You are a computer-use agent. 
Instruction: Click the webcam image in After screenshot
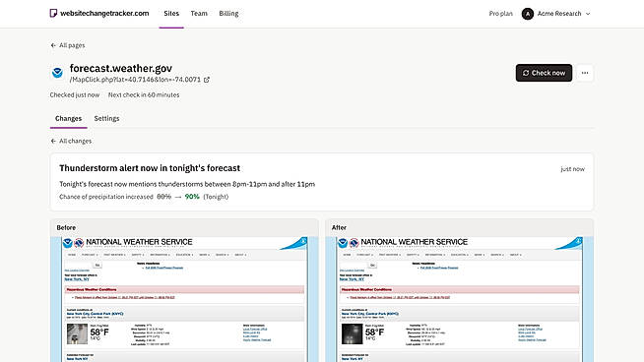352,333
